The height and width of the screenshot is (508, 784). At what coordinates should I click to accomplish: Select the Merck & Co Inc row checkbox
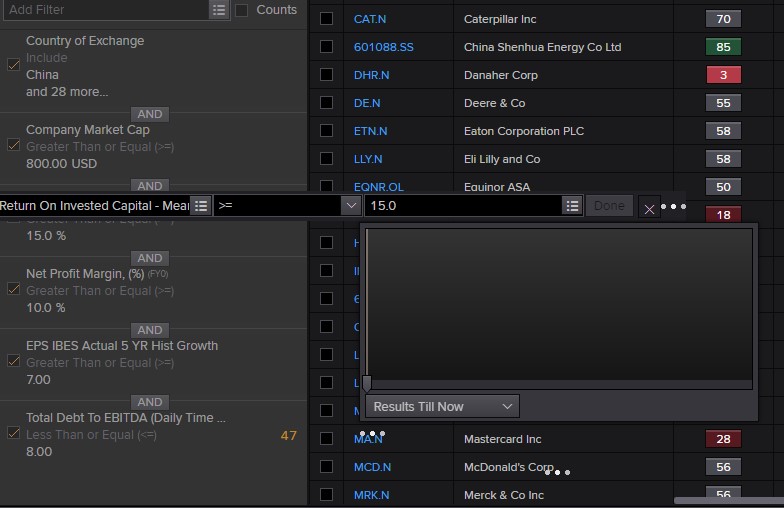pyautogui.click(x=326, y=495)
